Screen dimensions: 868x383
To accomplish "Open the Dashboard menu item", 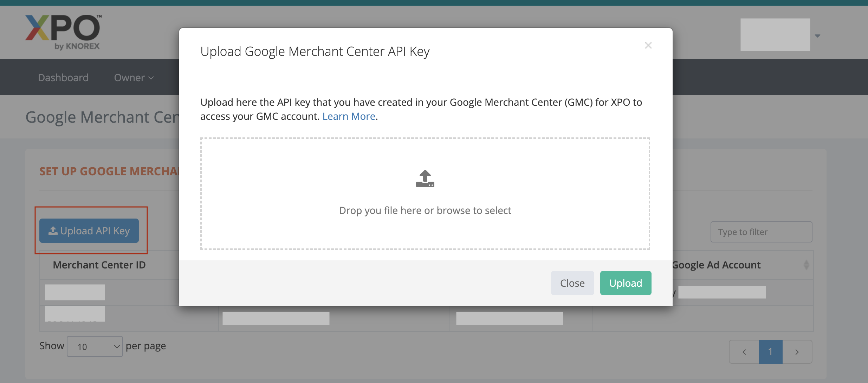I will tap(63, 78).
